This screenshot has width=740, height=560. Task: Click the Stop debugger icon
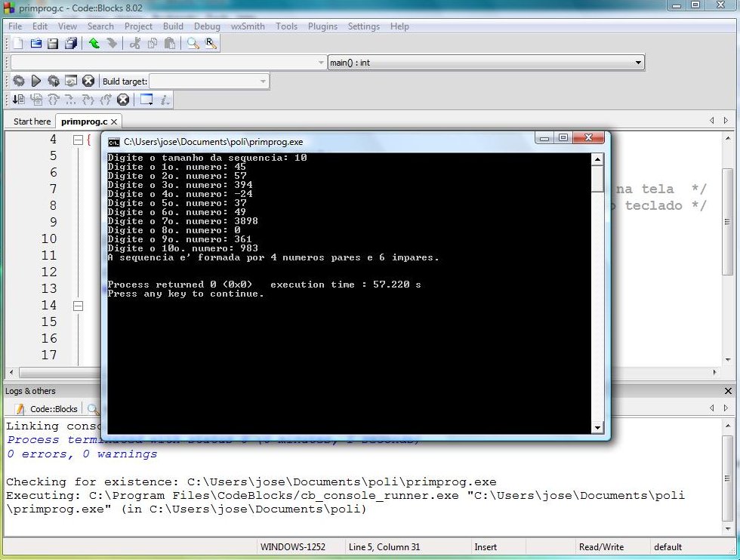pos(123,100)
